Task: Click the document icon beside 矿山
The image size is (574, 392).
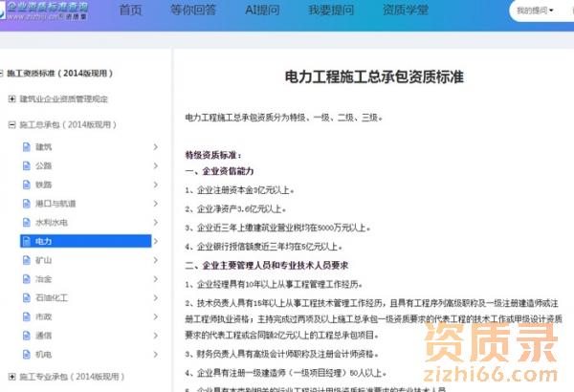Action: (x=26, y=260)
